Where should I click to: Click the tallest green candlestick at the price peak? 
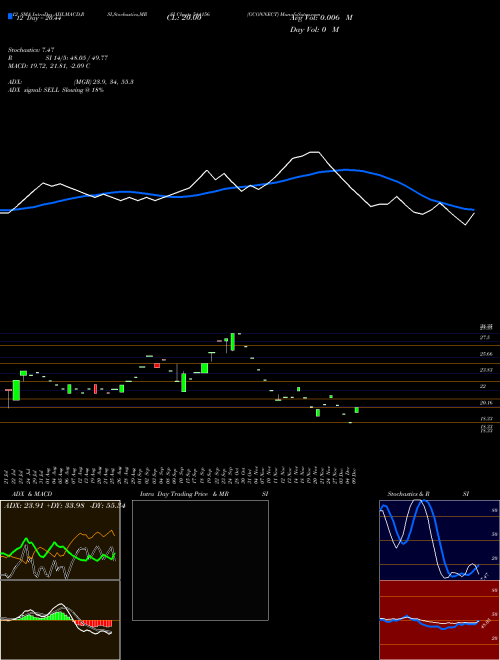click(x=233, y=341)
